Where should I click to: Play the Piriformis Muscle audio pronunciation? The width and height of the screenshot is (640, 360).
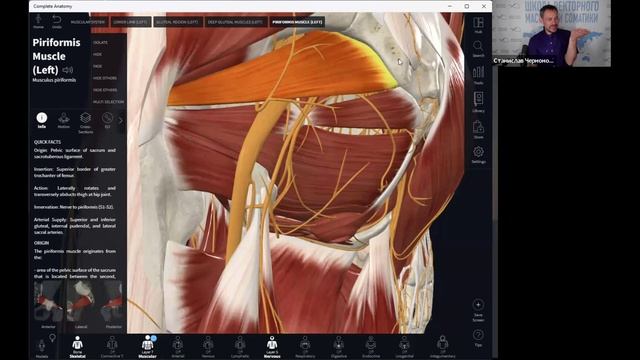(68, 70)
